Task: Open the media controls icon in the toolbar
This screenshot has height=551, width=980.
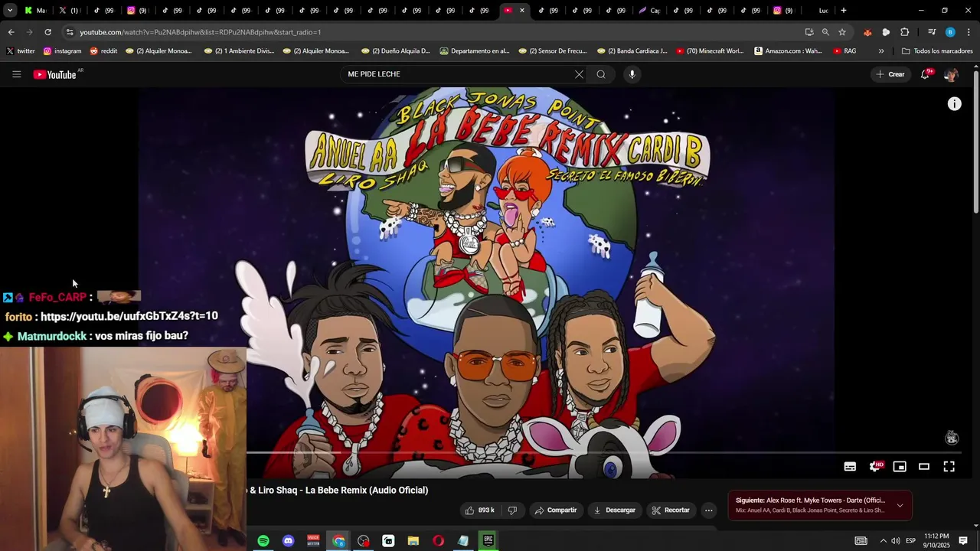Action: (932, 32)
